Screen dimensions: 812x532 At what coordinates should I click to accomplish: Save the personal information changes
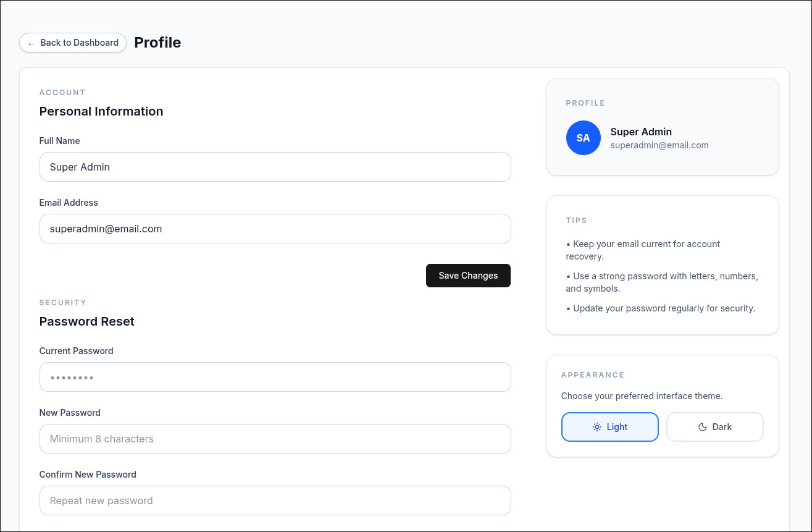coord(468,276)
